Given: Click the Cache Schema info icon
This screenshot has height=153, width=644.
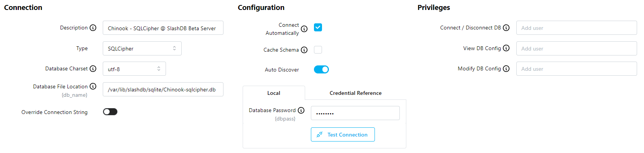Looking at the screenshot, I should point(304,50).
